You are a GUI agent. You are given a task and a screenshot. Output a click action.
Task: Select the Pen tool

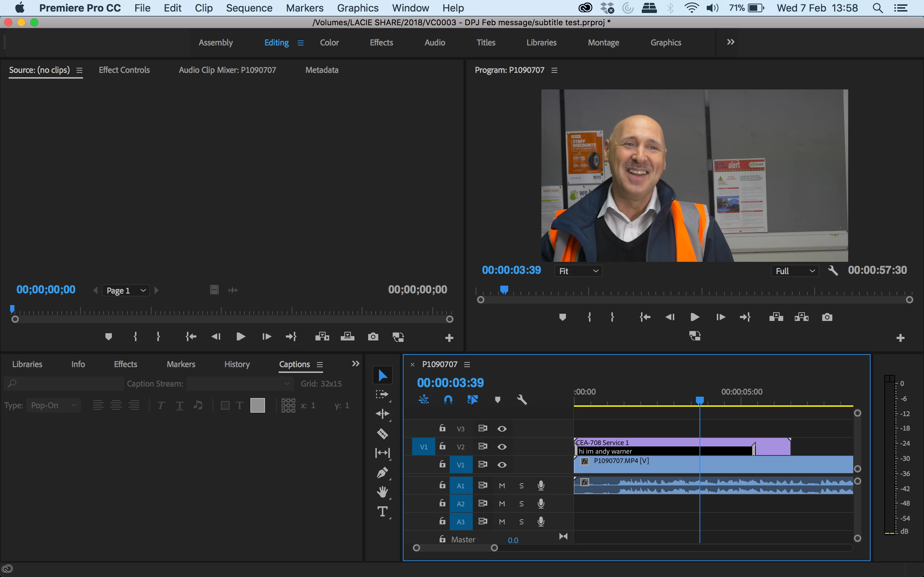tap(382, 472)
